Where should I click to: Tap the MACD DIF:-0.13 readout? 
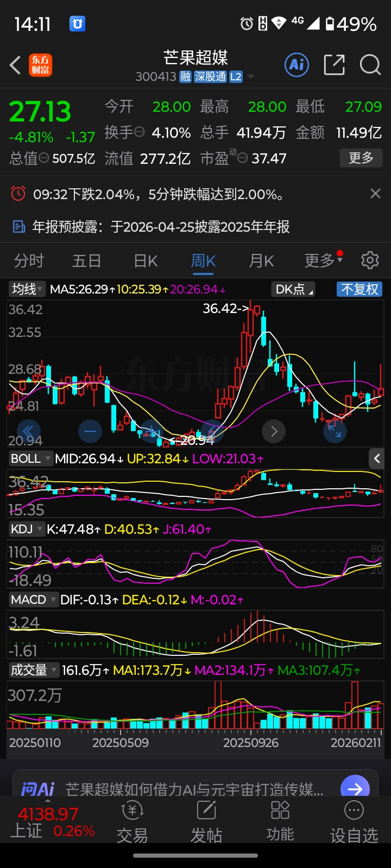pos(90,599)
